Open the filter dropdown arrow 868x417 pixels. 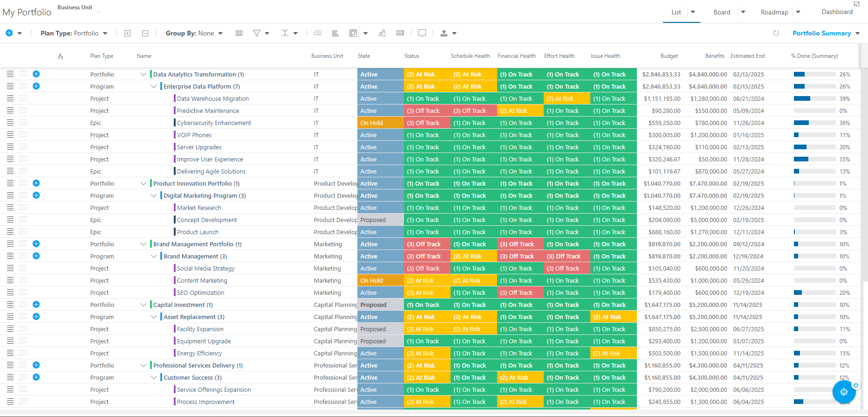click(x=267, y=34)
